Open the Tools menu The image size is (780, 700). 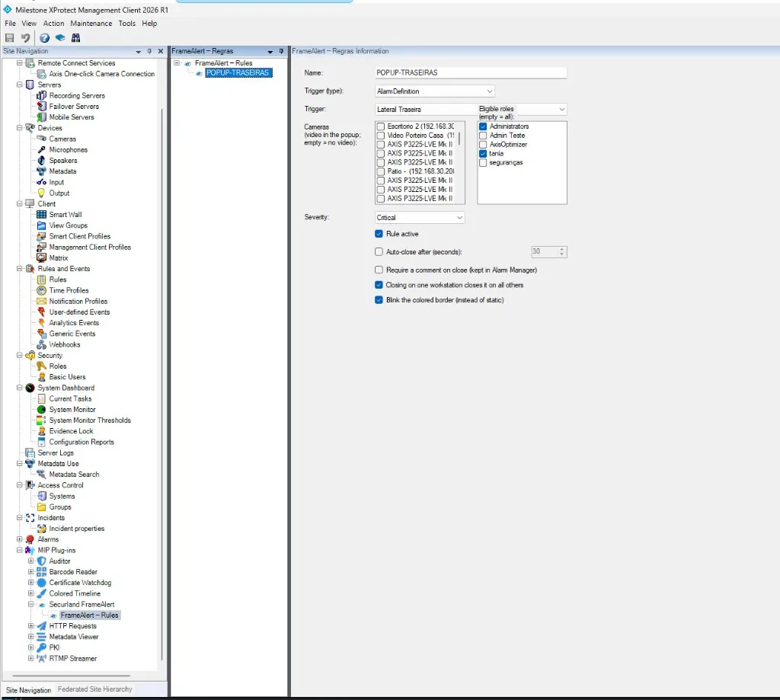[x=127, y=24]
